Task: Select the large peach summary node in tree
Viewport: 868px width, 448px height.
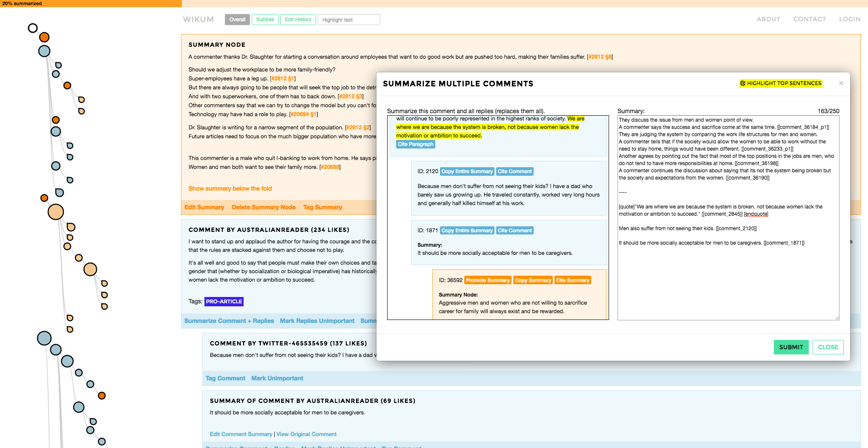Action: pos(56,212)
